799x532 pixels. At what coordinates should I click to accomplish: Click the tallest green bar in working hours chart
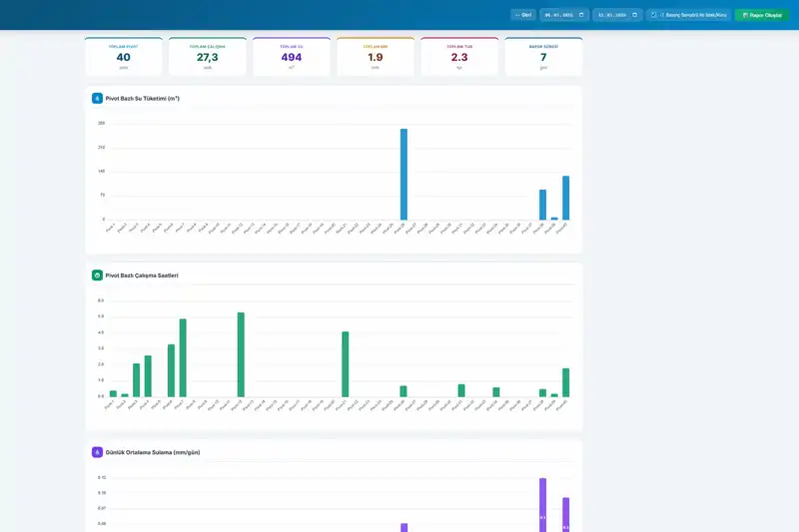point(241,354)
